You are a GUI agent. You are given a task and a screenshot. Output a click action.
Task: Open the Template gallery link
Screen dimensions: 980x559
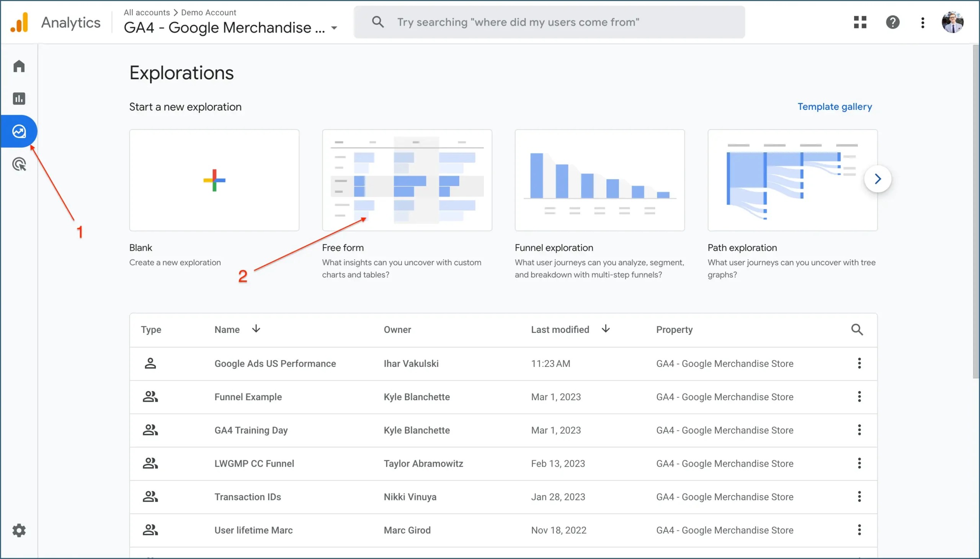click(x=835, y=106)
